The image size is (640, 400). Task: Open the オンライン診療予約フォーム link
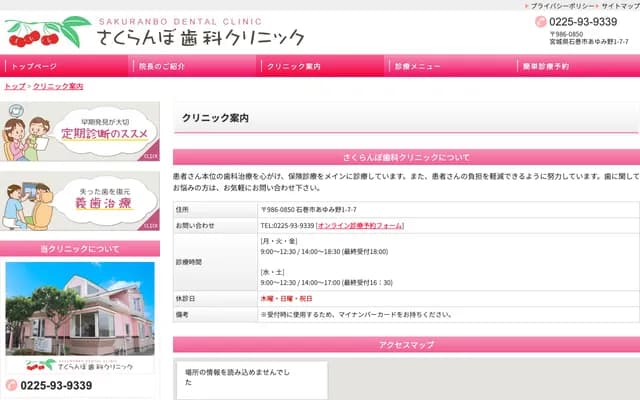(360, 226)
